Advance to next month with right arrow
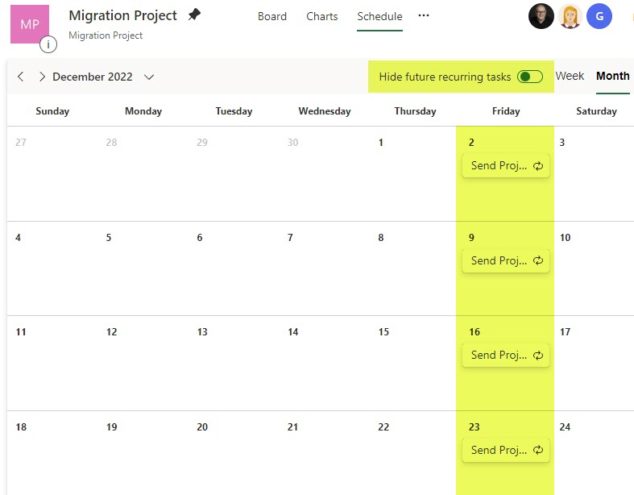Image resolution: width=634 pixels, height=495 pixels. [42, 76]
